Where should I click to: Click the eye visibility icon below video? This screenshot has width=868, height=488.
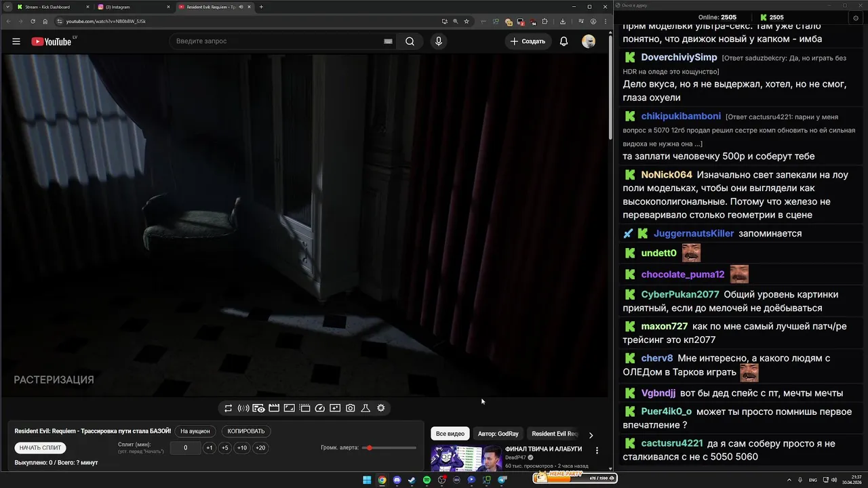point(258,408)
